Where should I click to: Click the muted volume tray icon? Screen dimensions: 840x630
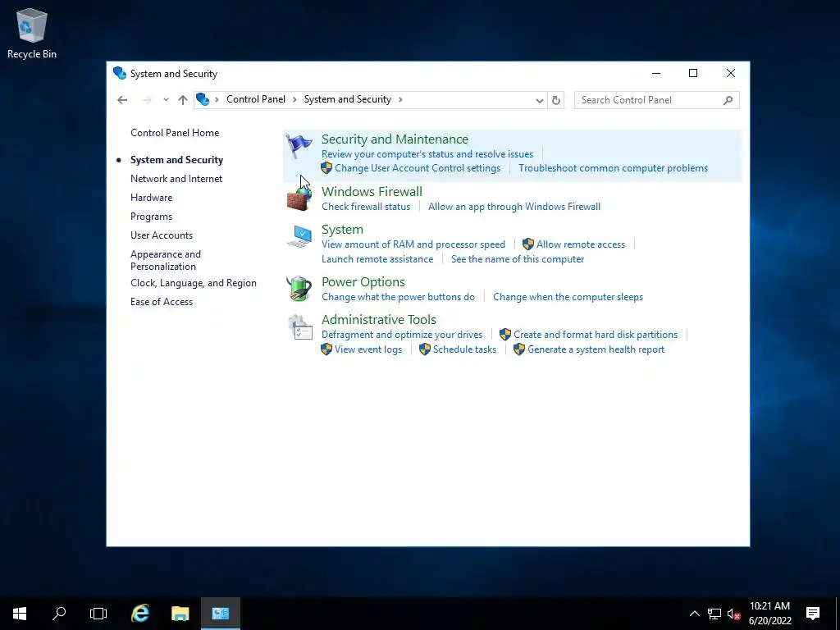coord(733,614)
